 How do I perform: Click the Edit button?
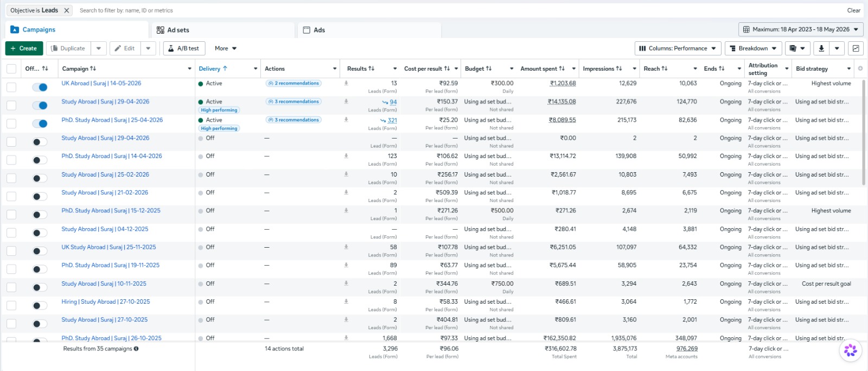pyautogui.click(x=125, y=48)
